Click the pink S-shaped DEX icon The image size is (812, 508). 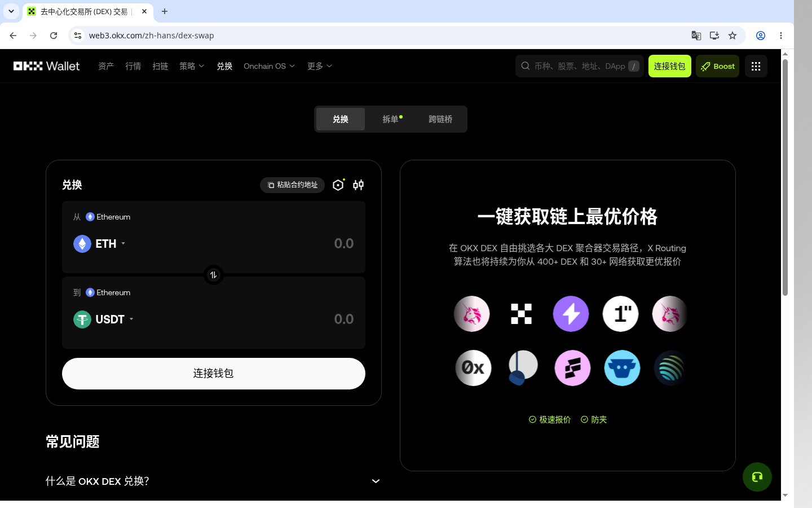[x=572, y=368]
